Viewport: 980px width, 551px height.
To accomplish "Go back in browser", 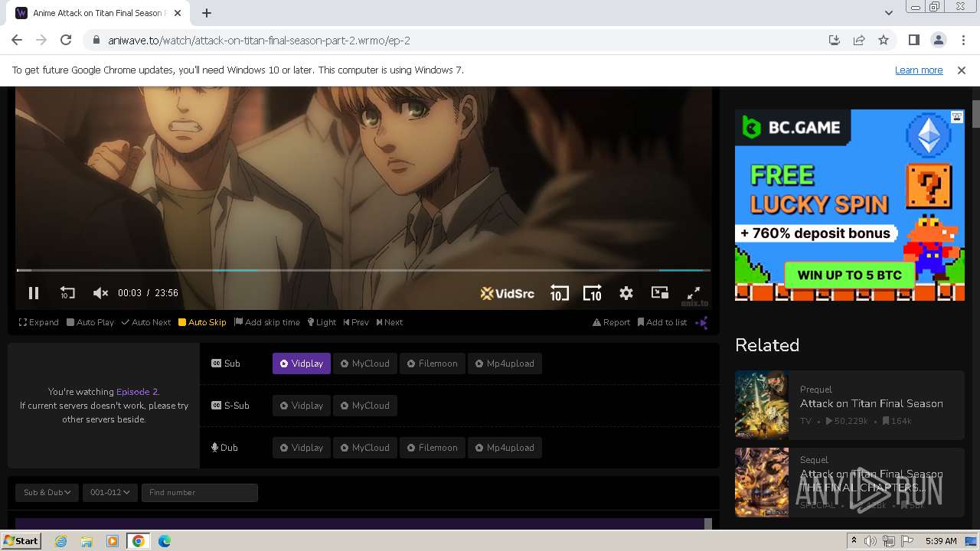I will pyautogui.click(x=17, y=40).
